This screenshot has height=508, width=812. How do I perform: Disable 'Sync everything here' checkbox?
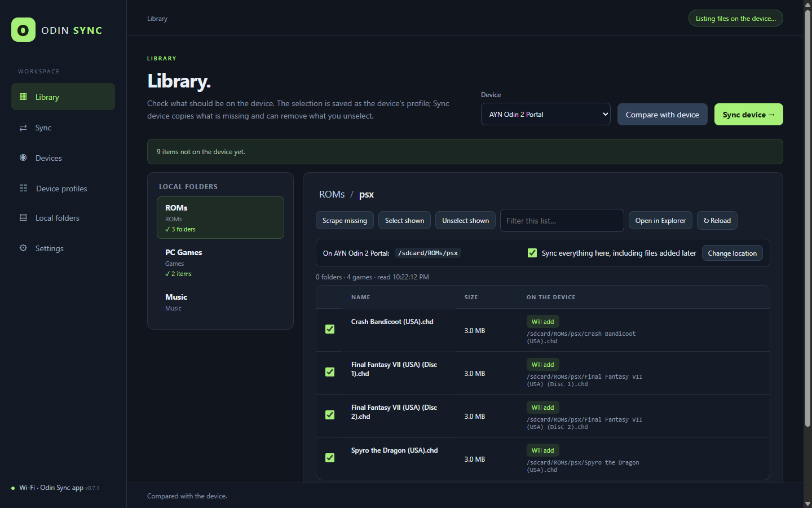[x=532, y=253]
